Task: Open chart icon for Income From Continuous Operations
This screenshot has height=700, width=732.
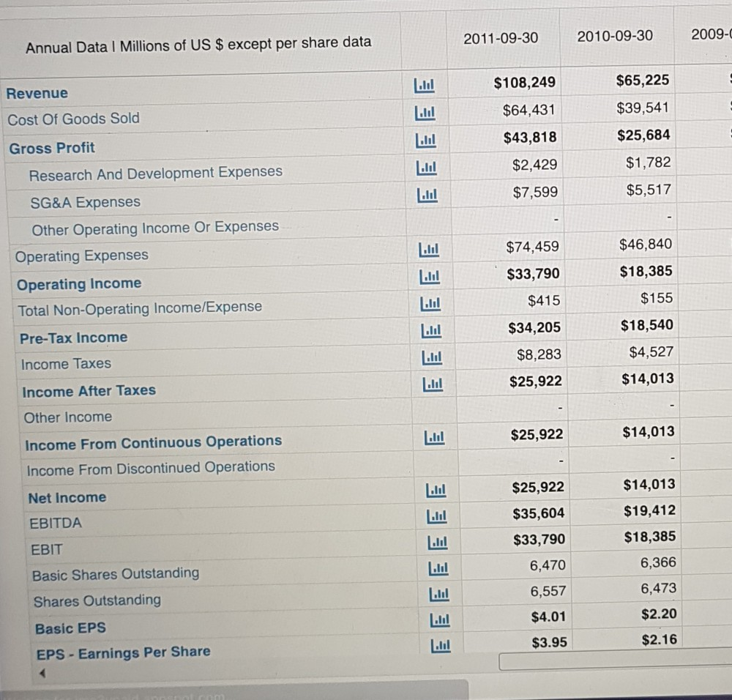Action: click(434, 438)
